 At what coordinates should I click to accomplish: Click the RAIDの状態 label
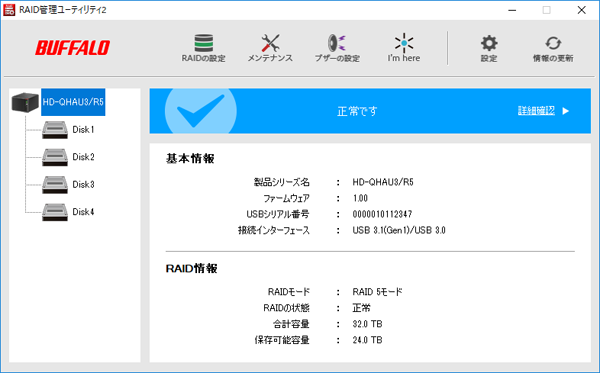click(x=287, y=308)
